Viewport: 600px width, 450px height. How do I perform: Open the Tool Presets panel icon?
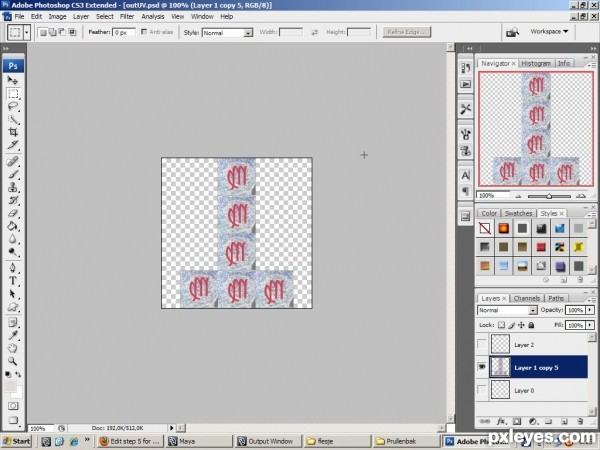(x=466, y=109)
